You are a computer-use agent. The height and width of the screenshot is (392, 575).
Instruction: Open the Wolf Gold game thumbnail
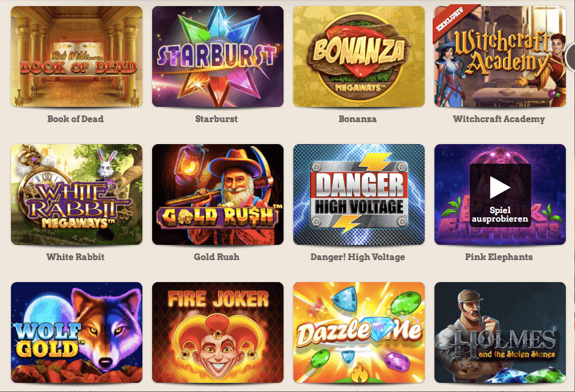pos(76,333)
